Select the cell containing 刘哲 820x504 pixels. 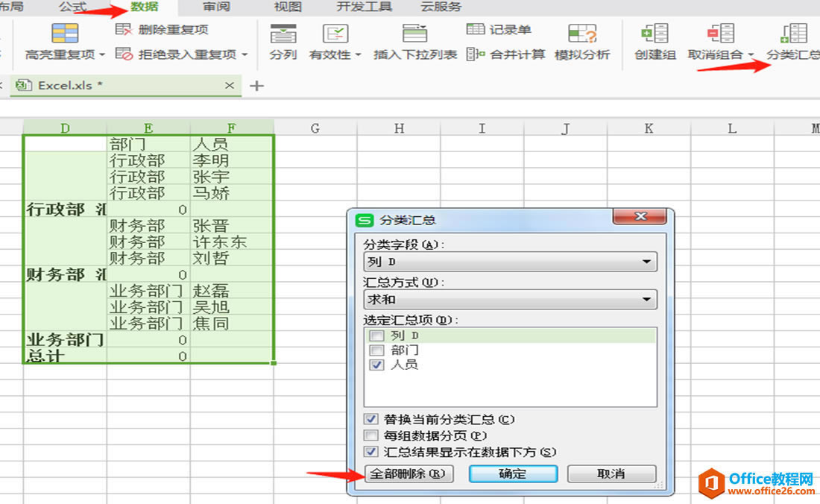click(232, 258)
